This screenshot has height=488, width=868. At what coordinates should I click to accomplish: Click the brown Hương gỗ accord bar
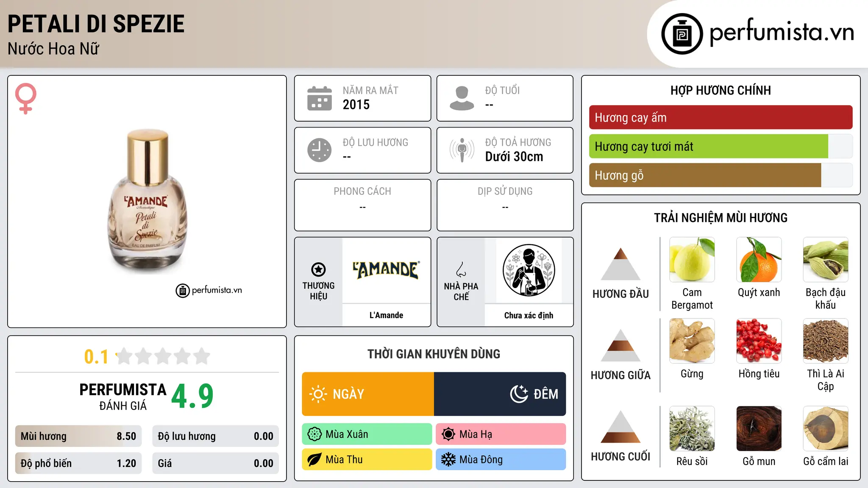(705, 175)
